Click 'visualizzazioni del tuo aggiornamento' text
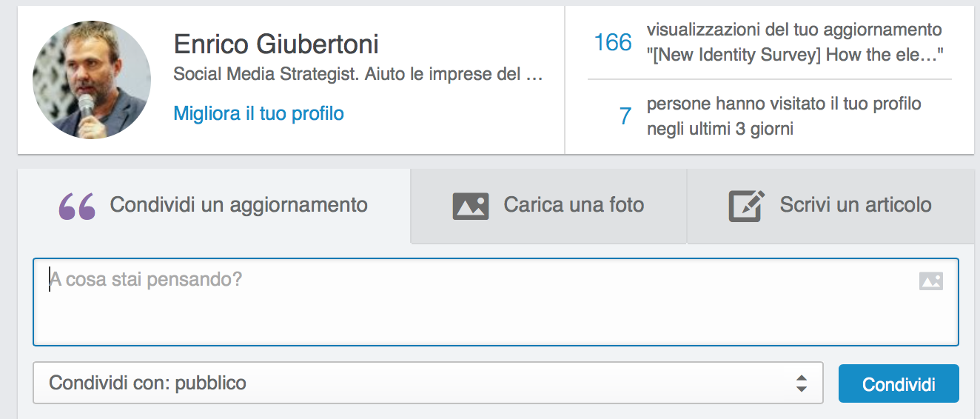This screenshot has width=980, height=419. pos(794,30)
